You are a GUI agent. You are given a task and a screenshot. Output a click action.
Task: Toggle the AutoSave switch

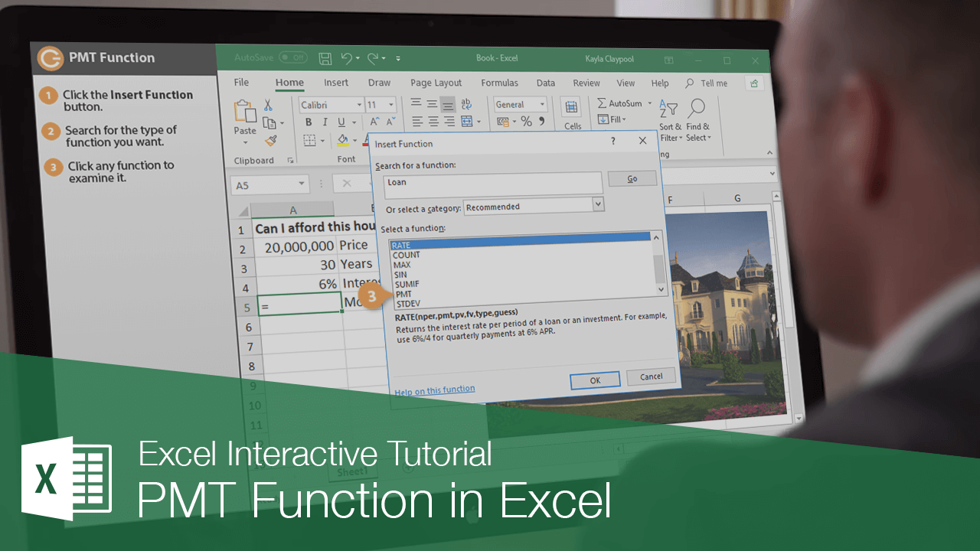(x=292, y=57)
